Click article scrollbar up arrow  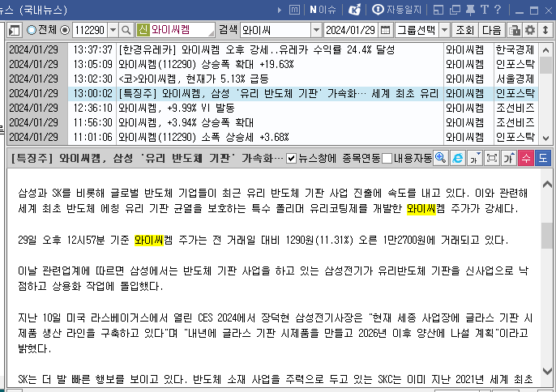[547, 184]
